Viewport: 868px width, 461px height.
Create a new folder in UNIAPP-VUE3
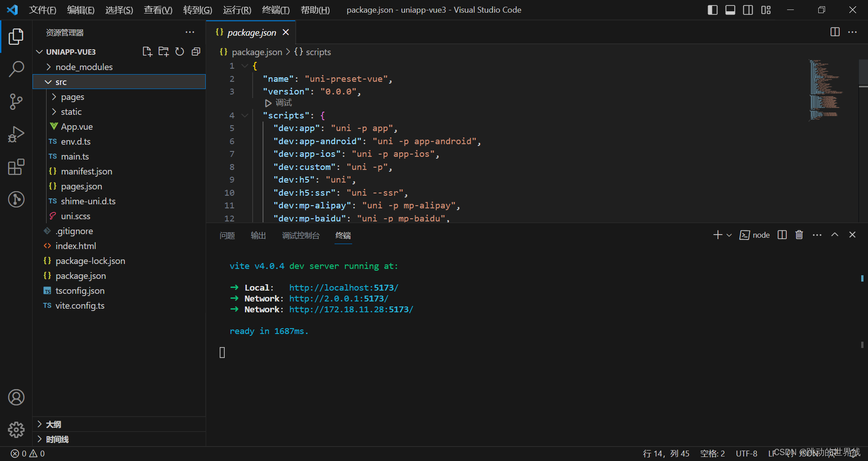[x=163, y=52]
